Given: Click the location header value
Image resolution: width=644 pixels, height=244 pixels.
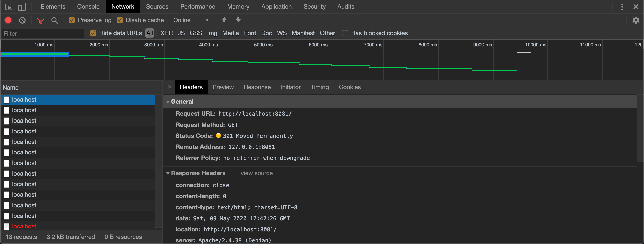Looking at the screenshot, I should 240,229.
